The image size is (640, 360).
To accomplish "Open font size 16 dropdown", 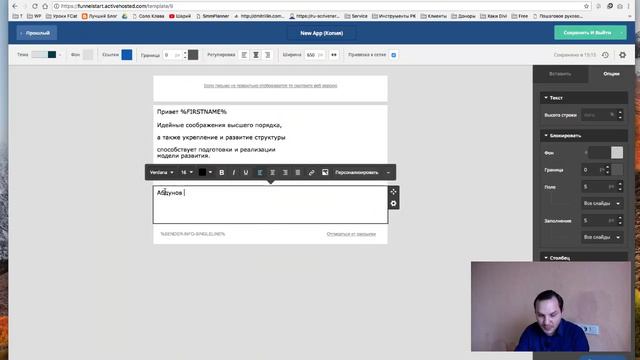I will pyautogui.click(x=187, y=172).
